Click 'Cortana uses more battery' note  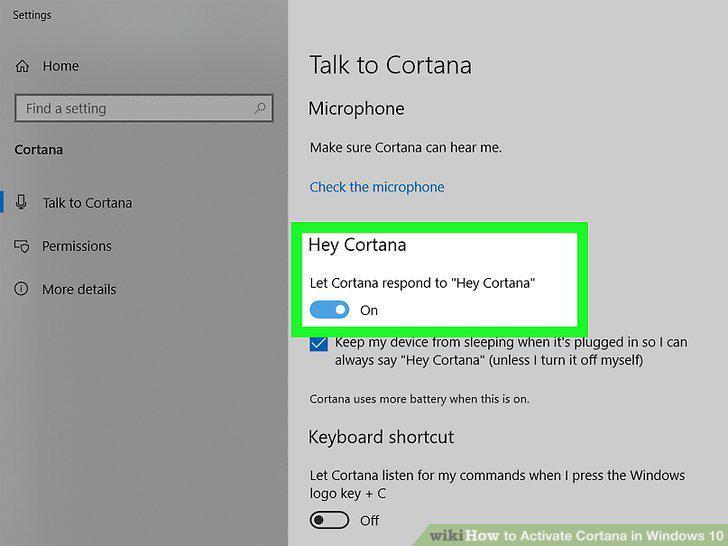pos(419,399)
